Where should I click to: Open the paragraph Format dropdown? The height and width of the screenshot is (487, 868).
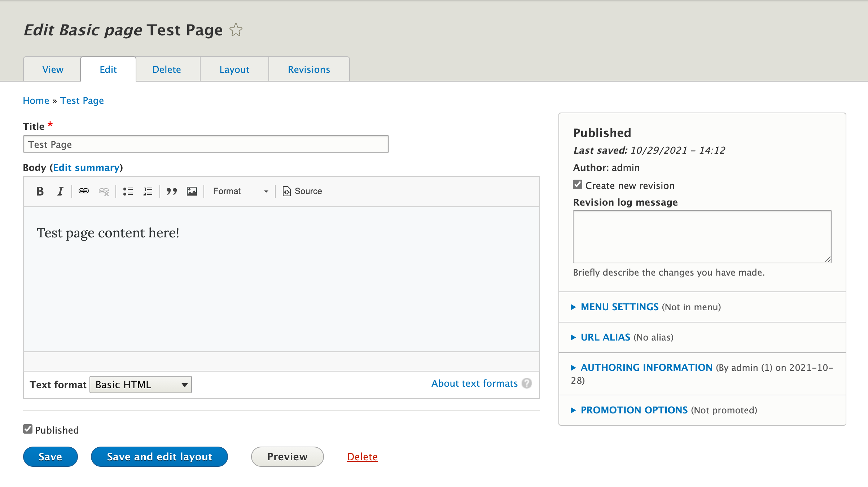point(240,191)
